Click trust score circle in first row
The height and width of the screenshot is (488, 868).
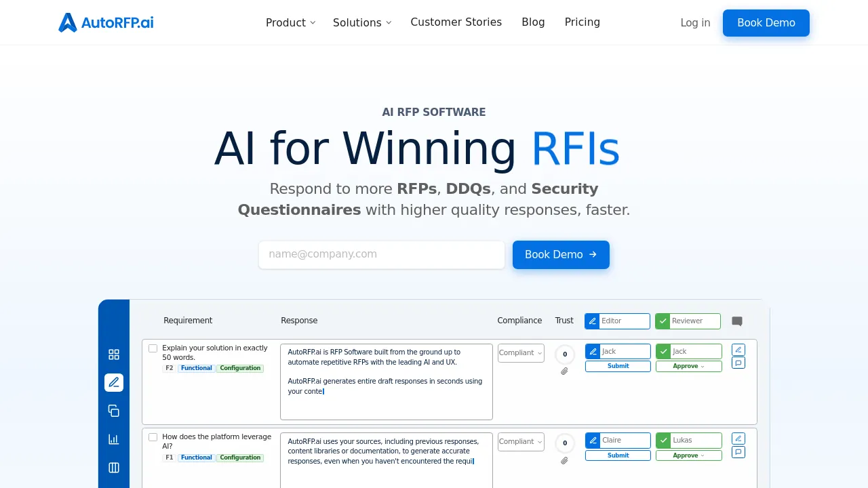click(x=565, y=354)
